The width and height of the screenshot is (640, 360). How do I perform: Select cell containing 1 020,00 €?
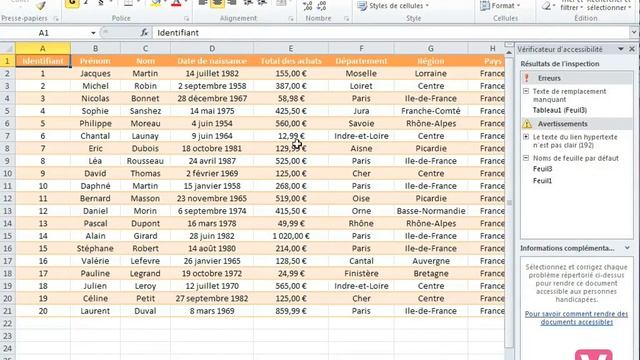(291, 236)
